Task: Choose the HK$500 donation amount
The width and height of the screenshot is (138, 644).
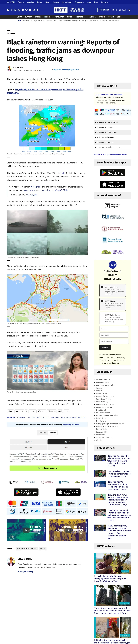Action: [x=28, y=447]
